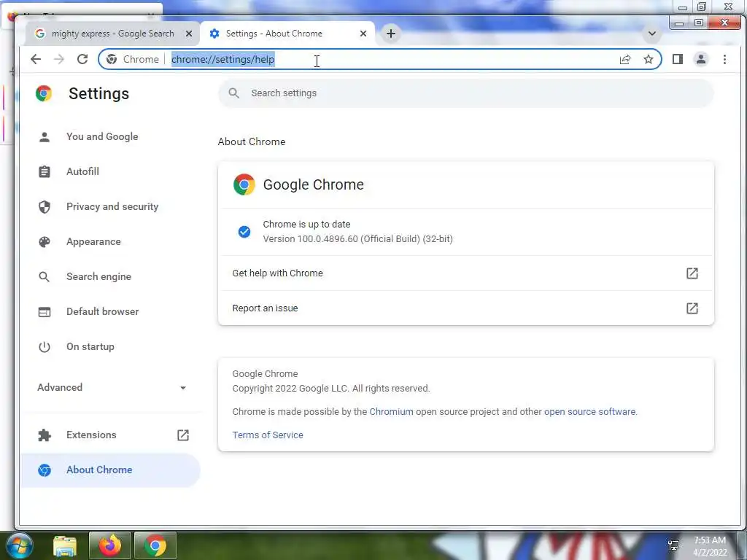Open Get help with Chrome

tap(466, 273)
